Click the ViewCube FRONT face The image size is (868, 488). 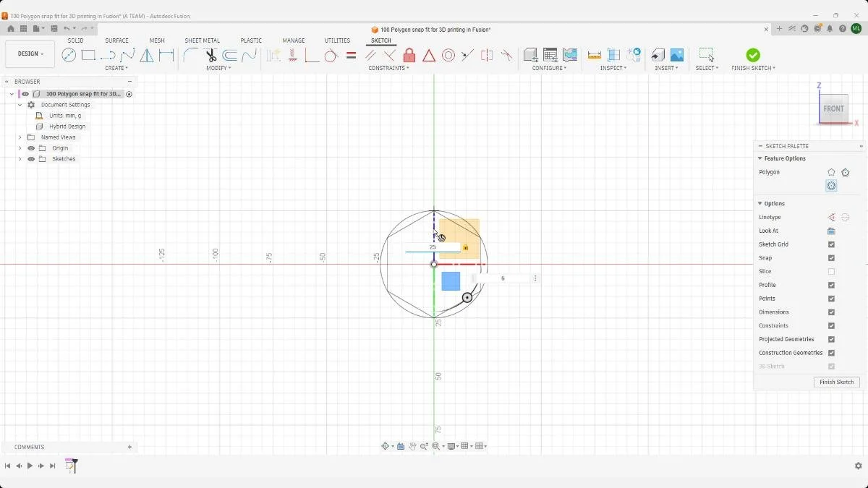tap(833, 108)
